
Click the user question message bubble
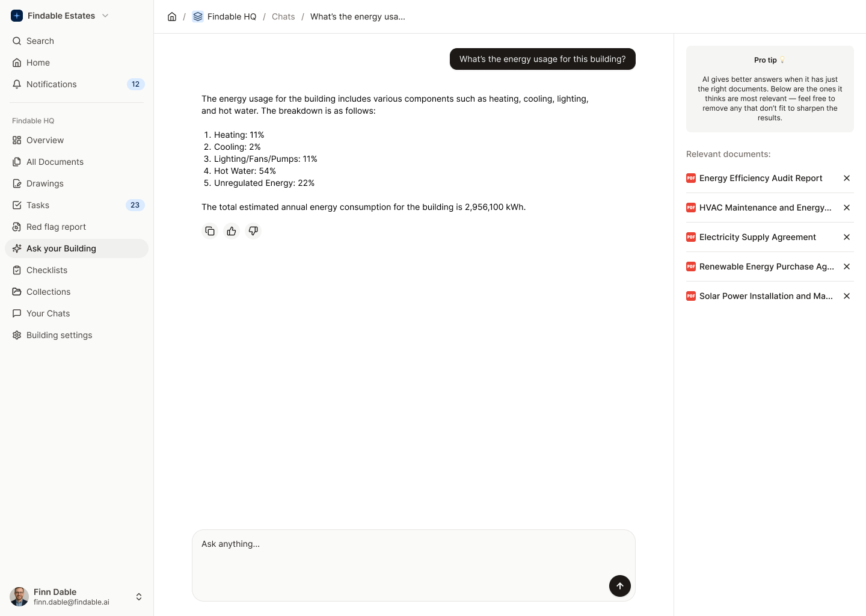coord(542,59)
